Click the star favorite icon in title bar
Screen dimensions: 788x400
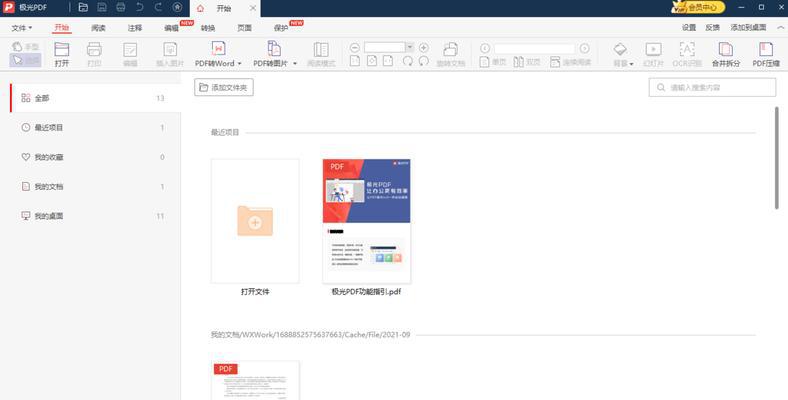point(177,8)
